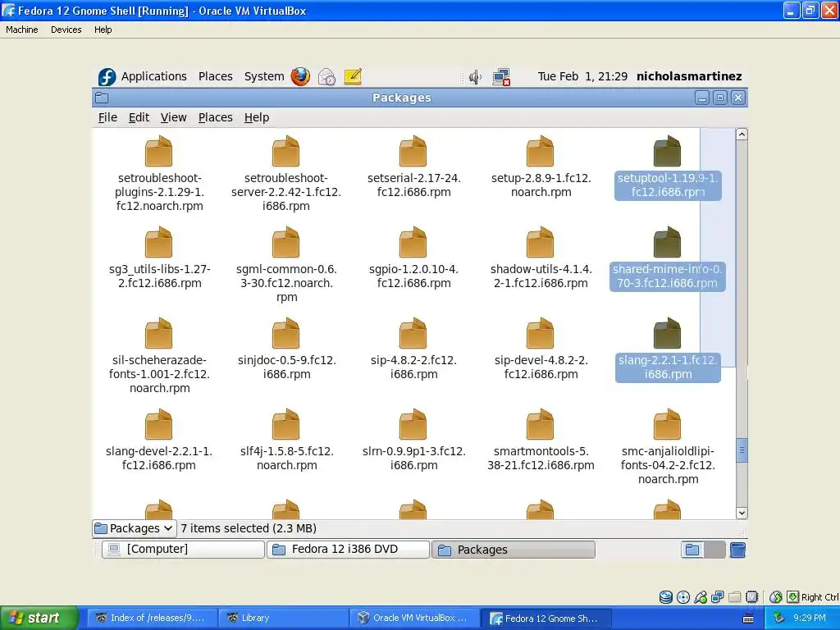
Task: Open the VirtualBox Devices menu
Action: click(x=66, y=30)
